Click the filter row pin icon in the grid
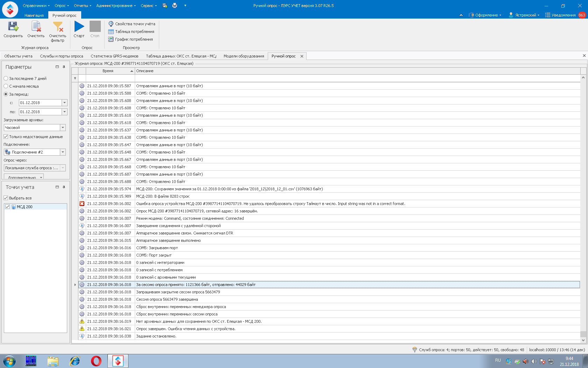The height and width of the screenshot is (368, 588). click(x=75, y=78)
